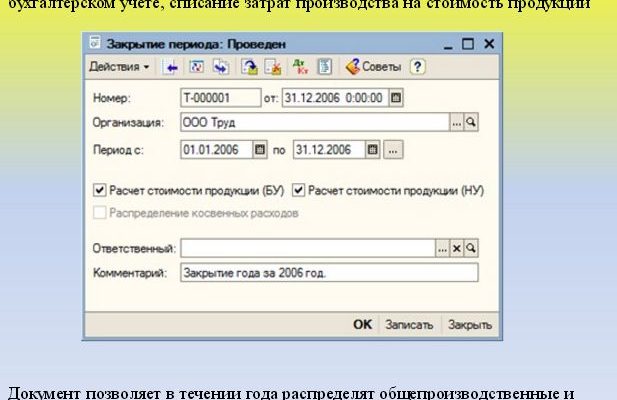This screenshot has width=617, height=400.
Task: Click the question mark help icon
Action: point(417,67)
